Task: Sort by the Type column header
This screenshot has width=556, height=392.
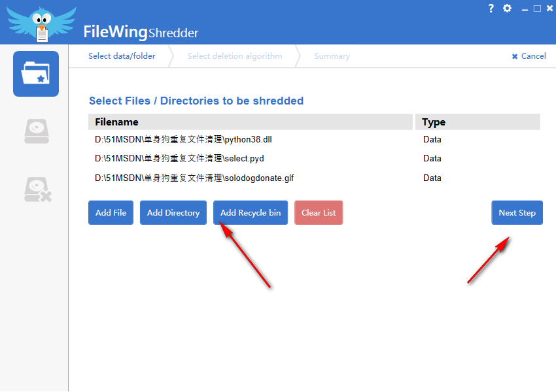Action: point(478,122)
